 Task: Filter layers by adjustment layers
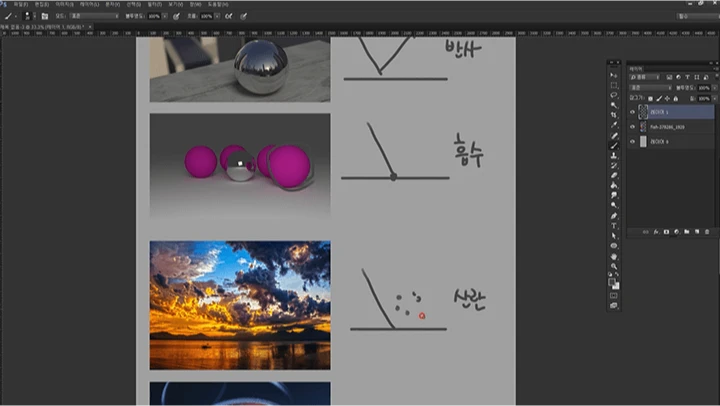678,77
